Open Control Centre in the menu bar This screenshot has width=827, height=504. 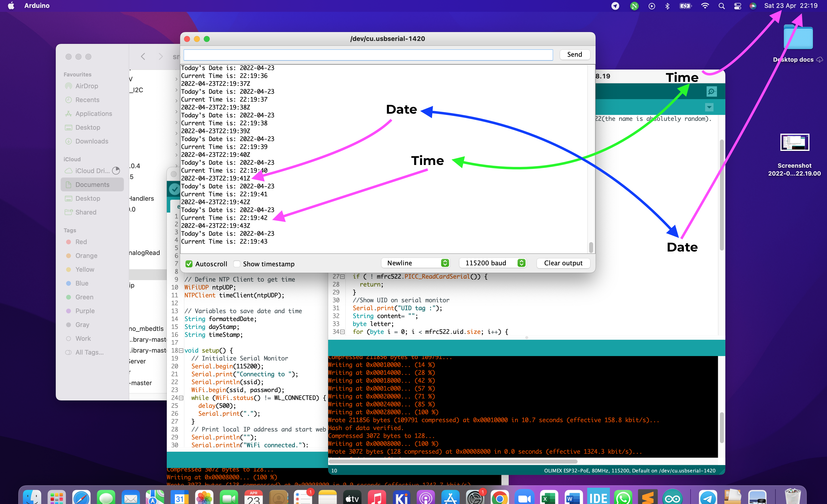(737, 6)
